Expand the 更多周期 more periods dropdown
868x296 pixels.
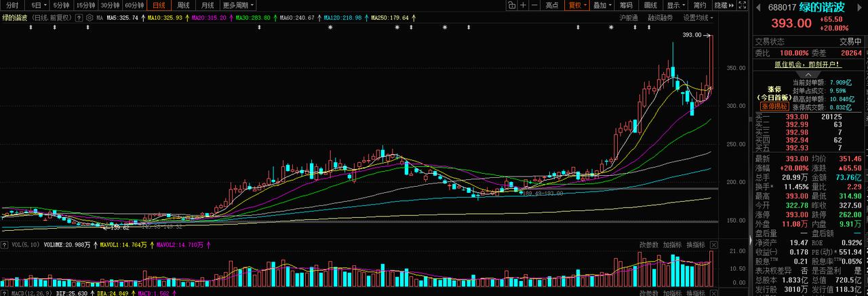[x=238, y=5]
